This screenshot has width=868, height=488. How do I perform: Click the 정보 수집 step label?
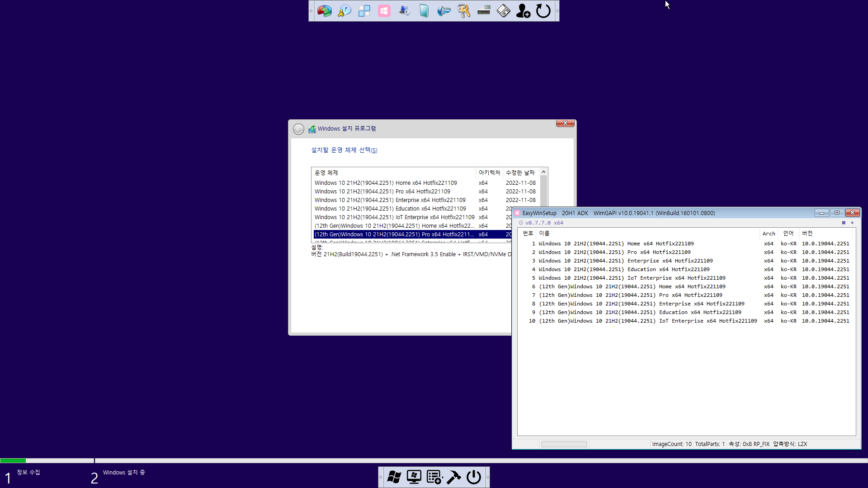[x=28, y=473]
